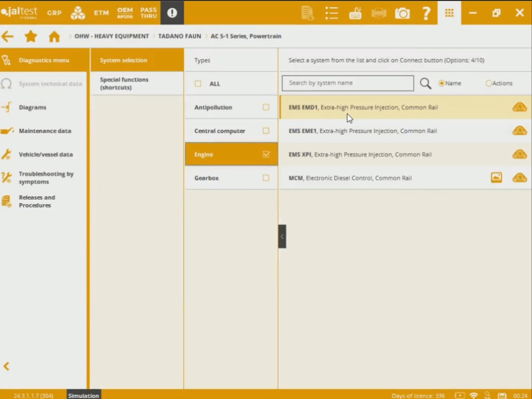Open the OEM RP1210 module
Viewport: 532px width, 399px height.
click(125, 13)
